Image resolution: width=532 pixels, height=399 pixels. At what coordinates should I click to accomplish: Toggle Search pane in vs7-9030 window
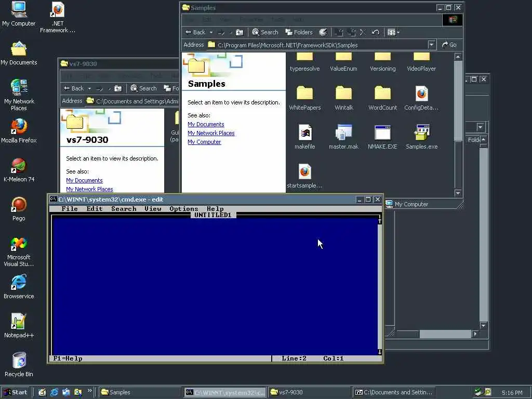144,88
